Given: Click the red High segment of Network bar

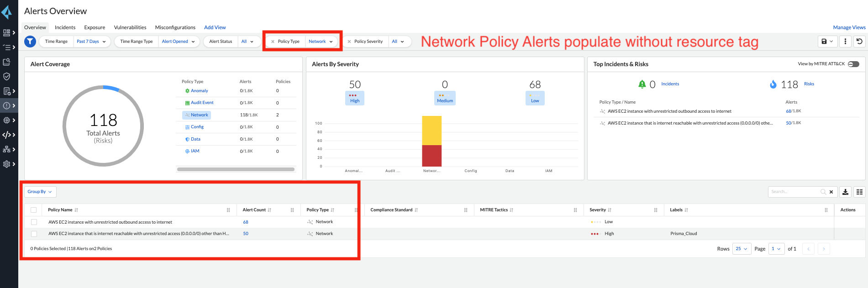Looking at the screenshot, I should [x=431, y=156].
